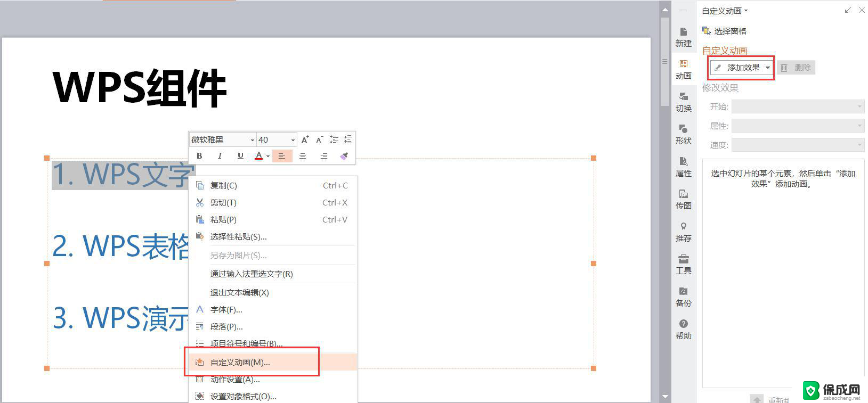Open 项目符号和编号(B)... menu entry
Viewport: 868px width, 403px height.
pos(273,343)
